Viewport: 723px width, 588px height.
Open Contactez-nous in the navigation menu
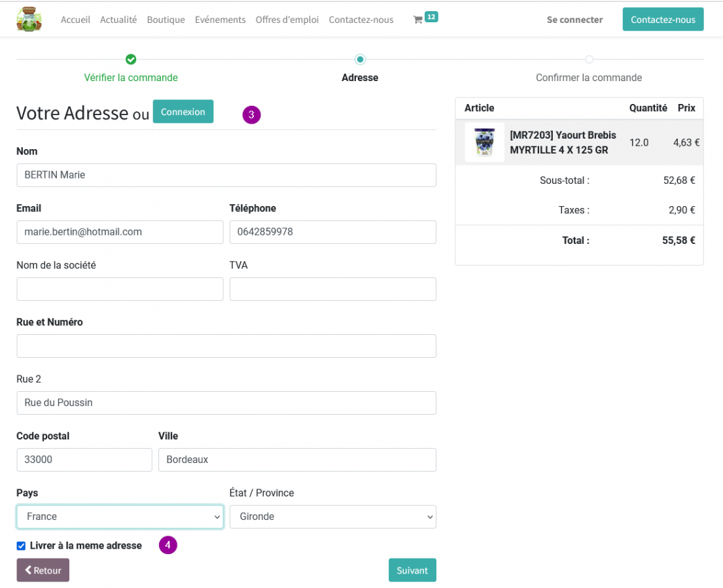click(361, 20)
